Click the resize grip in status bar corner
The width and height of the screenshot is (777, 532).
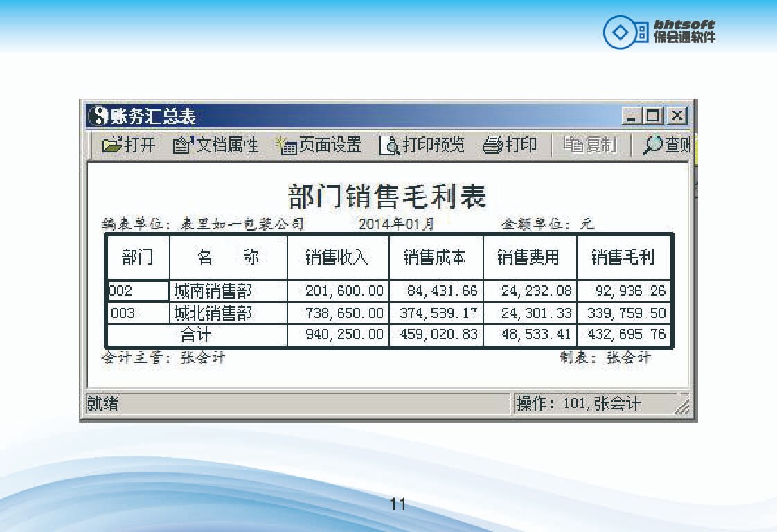click(x=682, y=407)
